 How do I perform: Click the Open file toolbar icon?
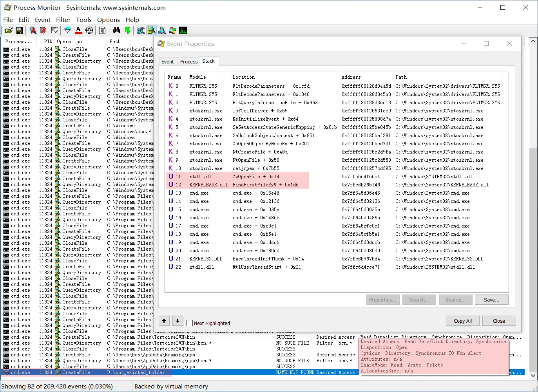pyautogui.click(x=9, y=31)
